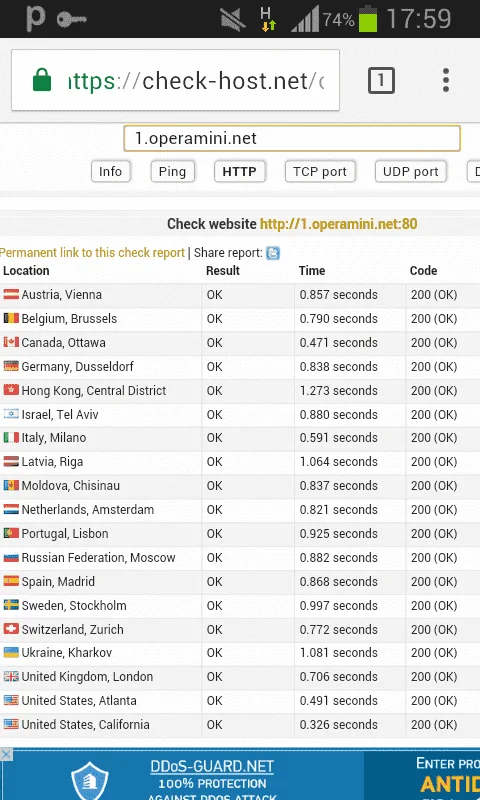The image size is (480, 800).
Task: Tap the Ukraine flag icon
Action: coord(11,652)
